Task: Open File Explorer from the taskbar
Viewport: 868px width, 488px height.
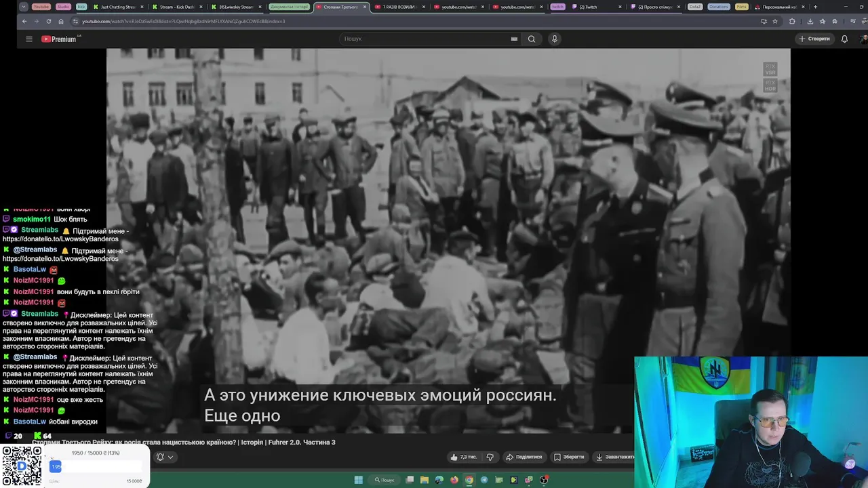Action: (425, 480)
